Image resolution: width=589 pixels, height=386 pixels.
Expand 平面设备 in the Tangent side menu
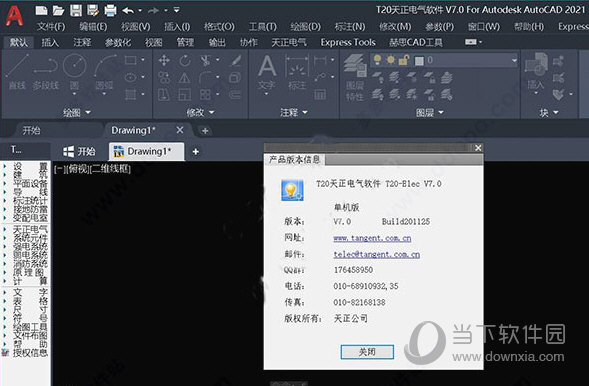(x=30, y=184)
